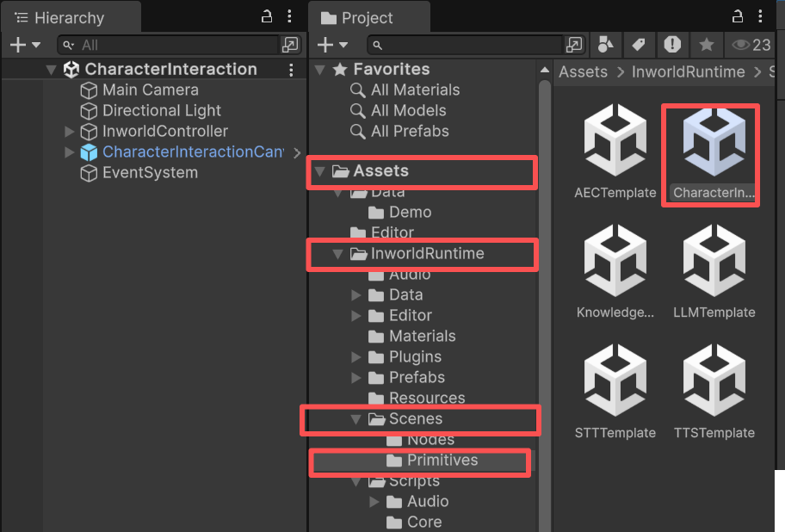
Task: Select the CharacterInteraction scene asset
Action: [714, 152]
